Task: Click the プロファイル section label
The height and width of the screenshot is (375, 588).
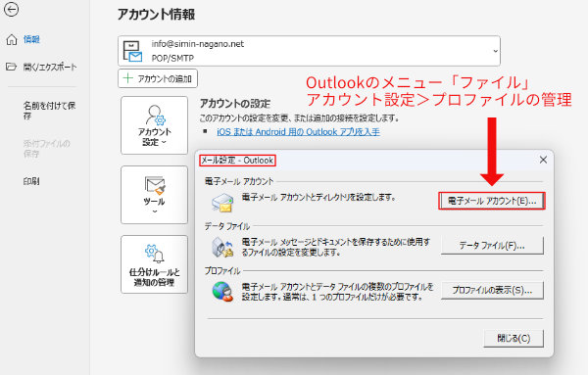Action: pyautogui.click(x=222, y=271)
